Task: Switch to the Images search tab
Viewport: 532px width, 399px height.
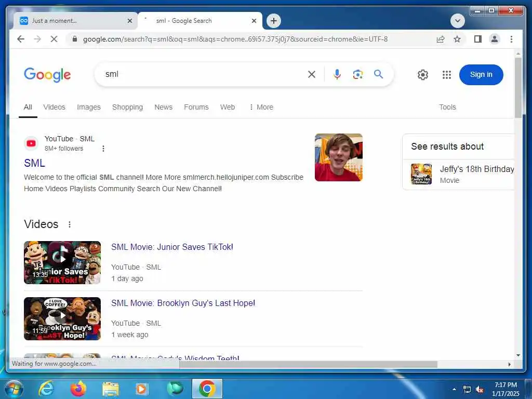Action: pos(89,107)
